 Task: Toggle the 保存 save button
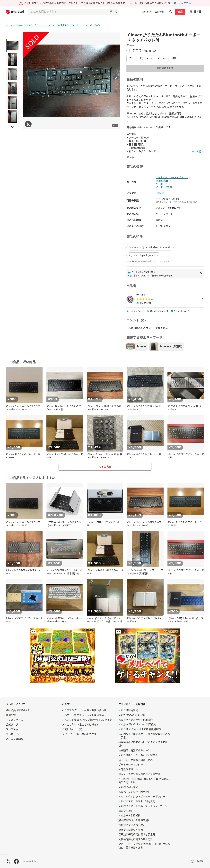coord(162,59)
